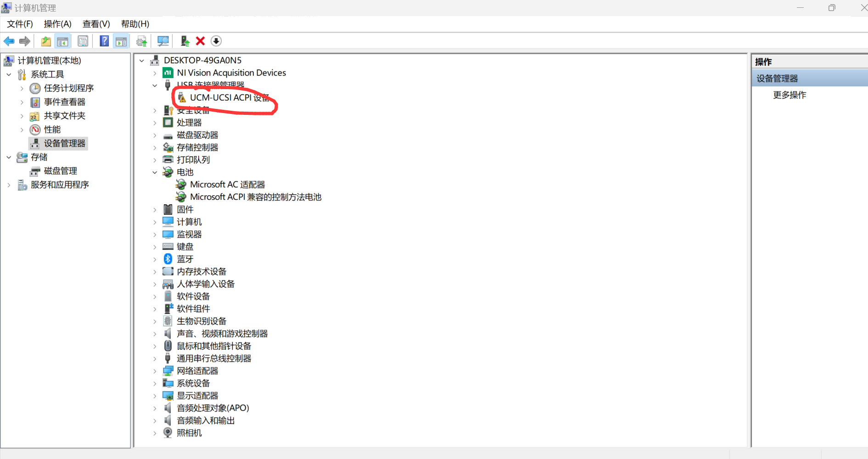This screenshot has width=868, height=459.
Task: Click the Bluetooth icon beside 蓝牙
Action: (x=168, y=259)
